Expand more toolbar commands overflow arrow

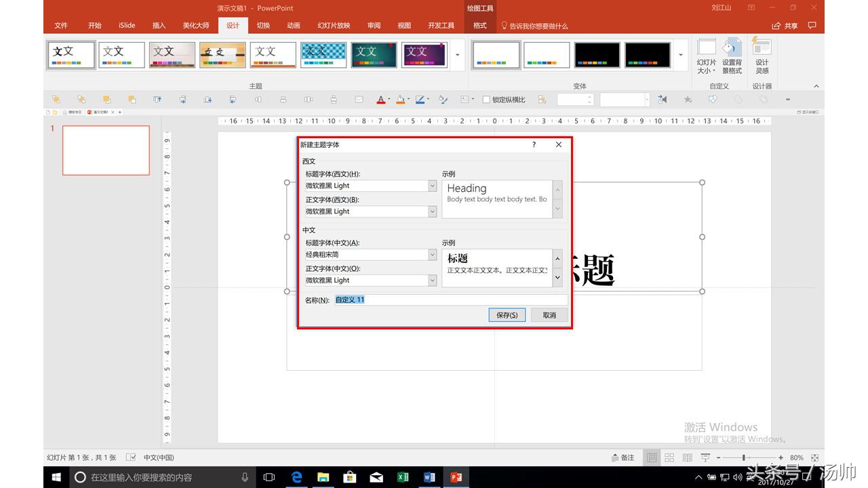tap(788, 100)
